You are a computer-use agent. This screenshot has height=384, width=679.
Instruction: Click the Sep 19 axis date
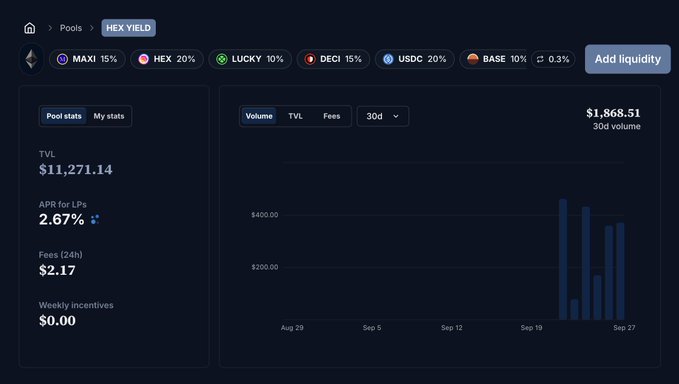tap(531, 328)
